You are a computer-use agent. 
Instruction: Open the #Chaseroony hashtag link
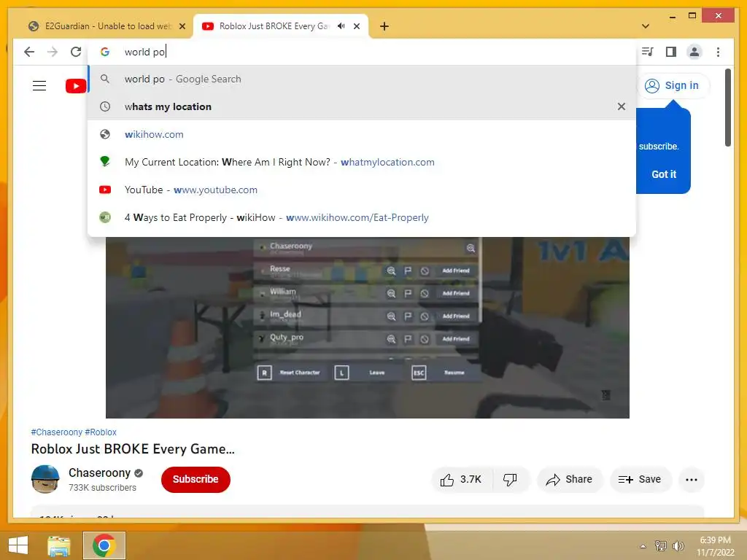(x=57, y=432)
